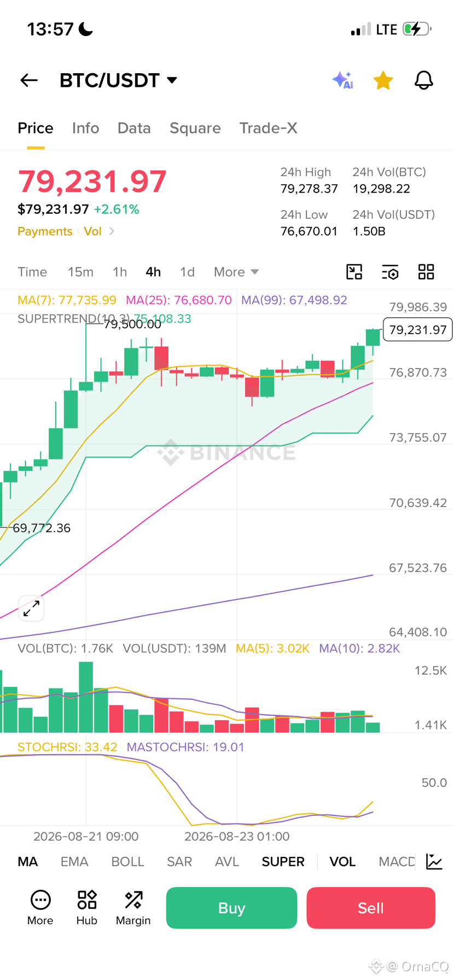Tap the back arrow icon

(29, 80)
